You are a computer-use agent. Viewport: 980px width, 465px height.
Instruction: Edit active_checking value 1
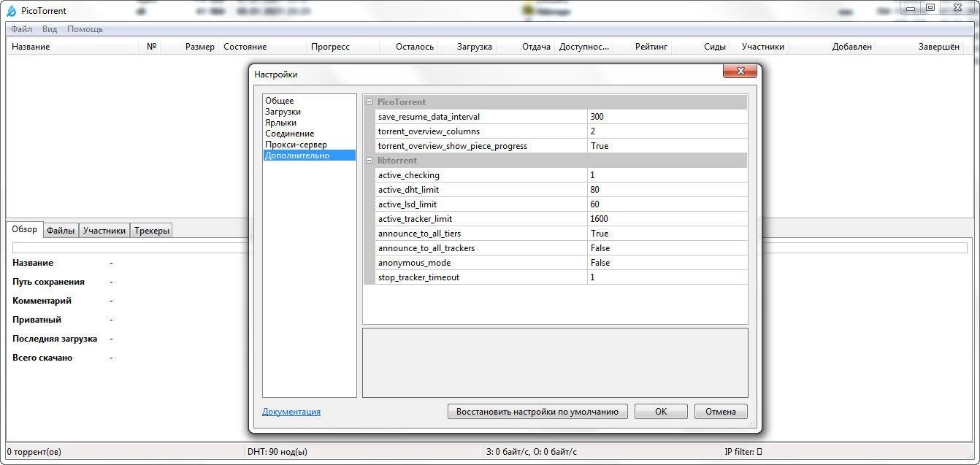(667, 175)
